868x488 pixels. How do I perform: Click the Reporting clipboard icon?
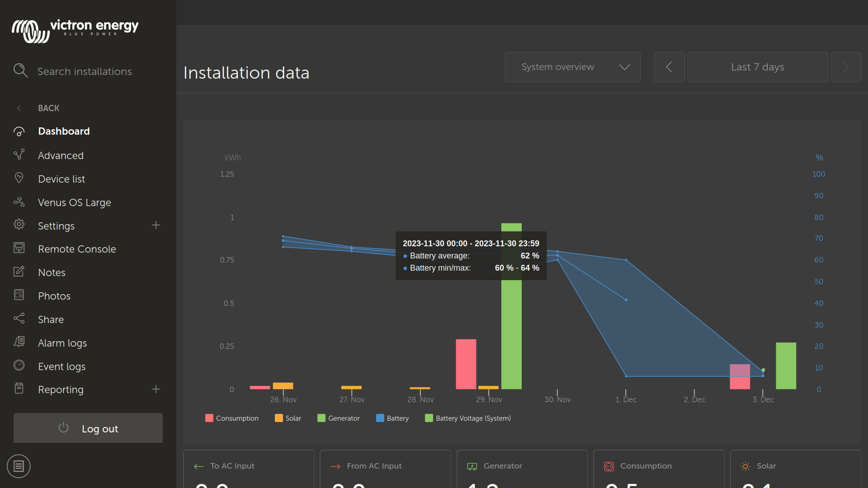[19, 389]
